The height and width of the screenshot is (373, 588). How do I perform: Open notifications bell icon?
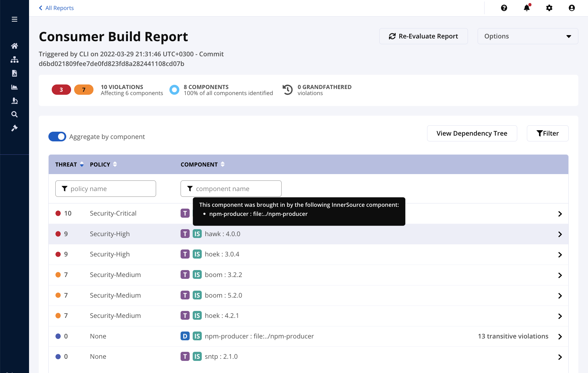coord(527,8)
